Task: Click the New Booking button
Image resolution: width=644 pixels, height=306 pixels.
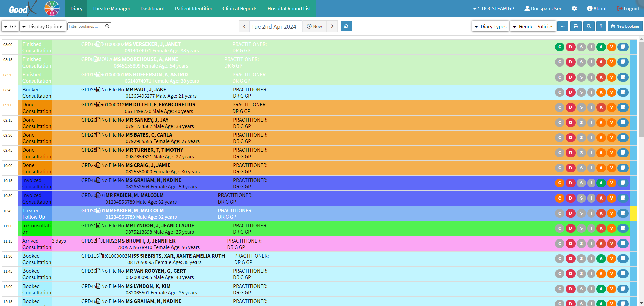Action: point(625,26)
